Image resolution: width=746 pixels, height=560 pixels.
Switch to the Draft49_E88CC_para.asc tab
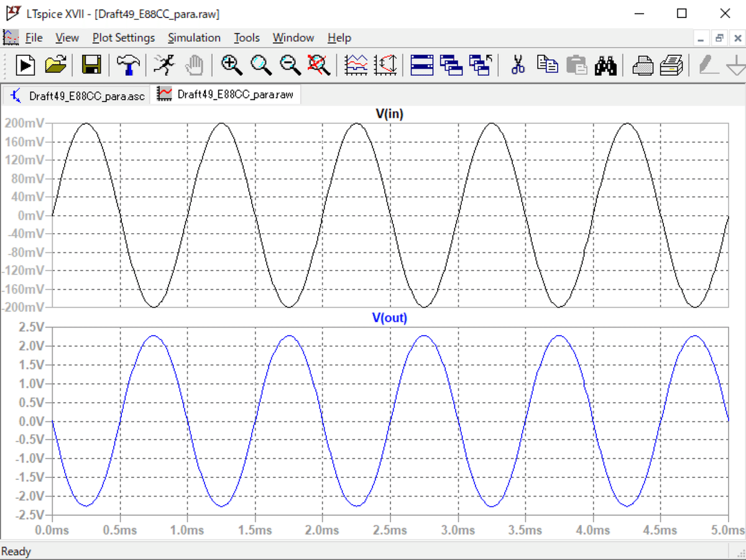click(77, 96)
